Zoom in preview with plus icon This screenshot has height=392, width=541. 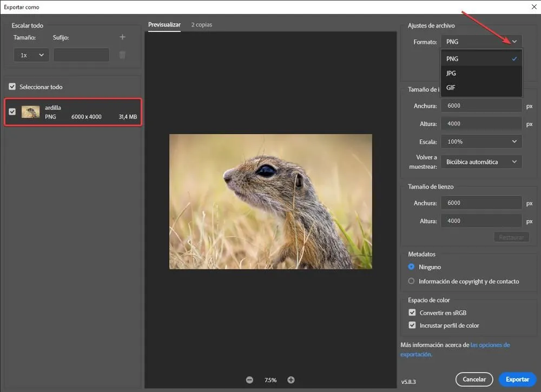tap(291, 380)
